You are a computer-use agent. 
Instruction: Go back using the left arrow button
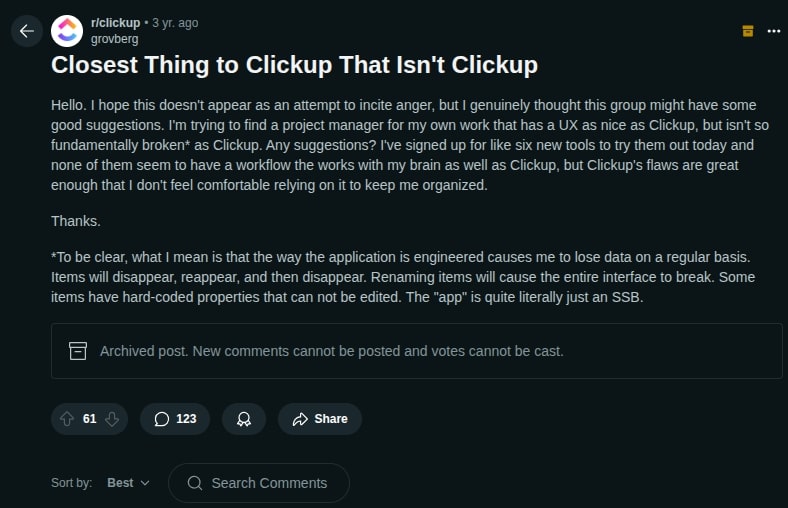[x=26, y=31]
